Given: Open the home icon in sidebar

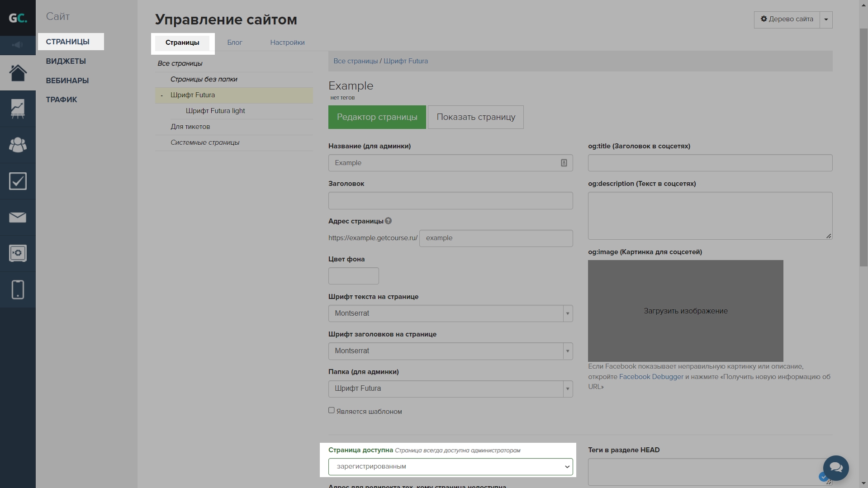Looking at the screenshot, I should click(18, 73).
